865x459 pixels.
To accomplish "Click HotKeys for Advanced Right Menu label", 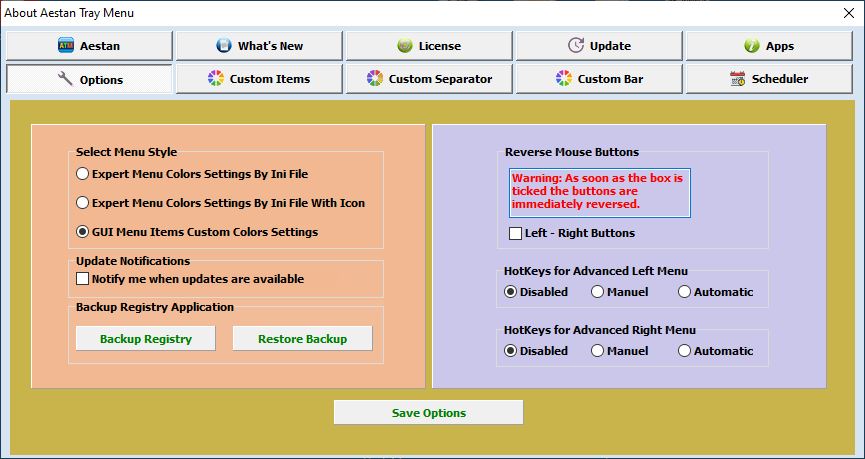I will [x=600, y=330].
